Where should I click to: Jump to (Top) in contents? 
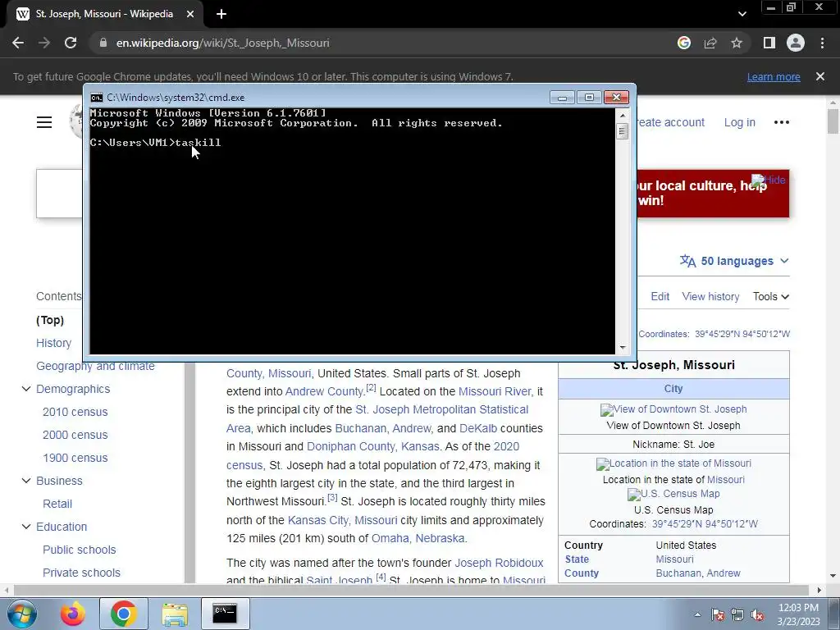click(x=50, y=320)
